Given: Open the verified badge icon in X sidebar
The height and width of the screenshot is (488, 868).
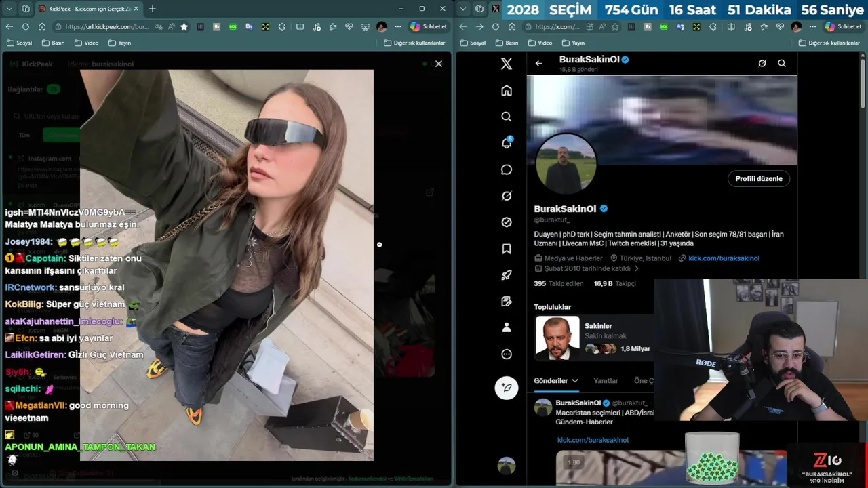Looking at the screenshot, I should tap(507, 222).
